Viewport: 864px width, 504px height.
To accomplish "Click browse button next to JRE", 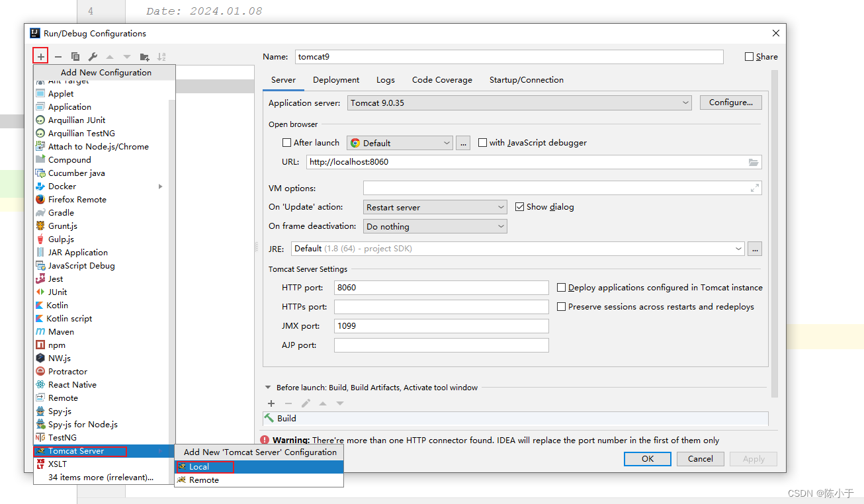I will point(755,249).
